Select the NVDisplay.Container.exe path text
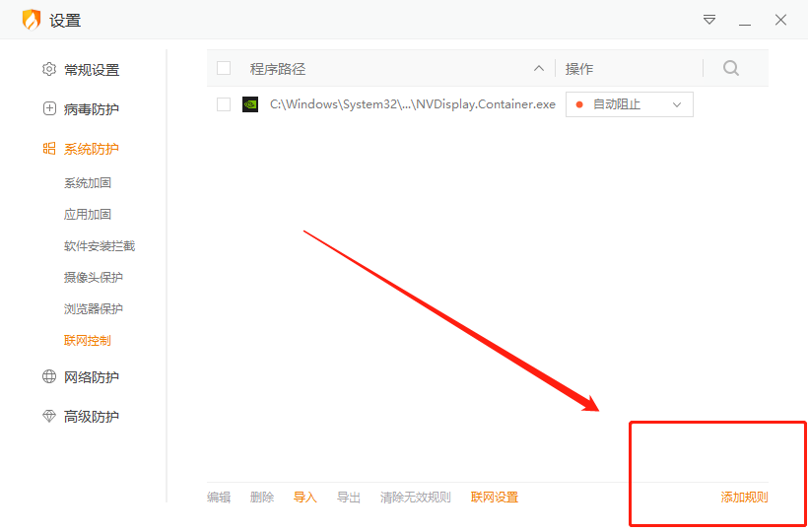The height and width of the screenshot is (532, 808). coord(413,104)
